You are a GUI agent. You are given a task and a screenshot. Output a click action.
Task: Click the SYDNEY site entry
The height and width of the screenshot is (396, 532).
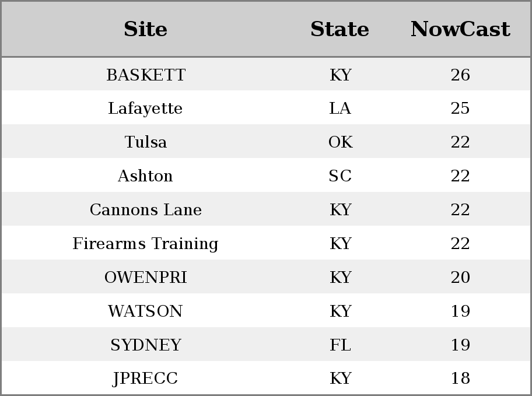coord(146,345)
